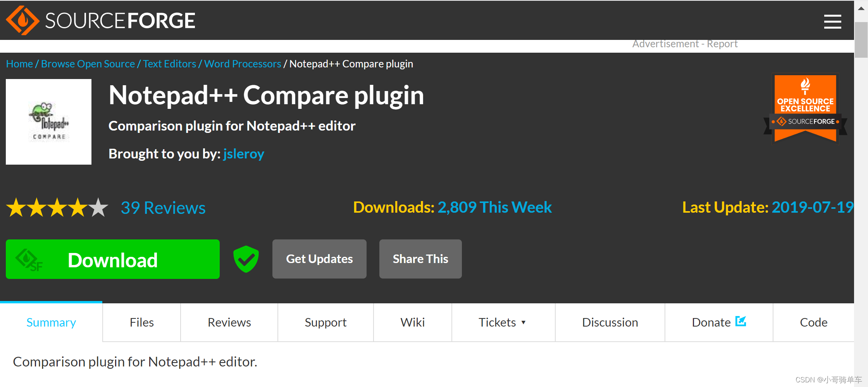Expand the Tickets dropdown arrow
The image size is (868, 387).
click(524, 322)
